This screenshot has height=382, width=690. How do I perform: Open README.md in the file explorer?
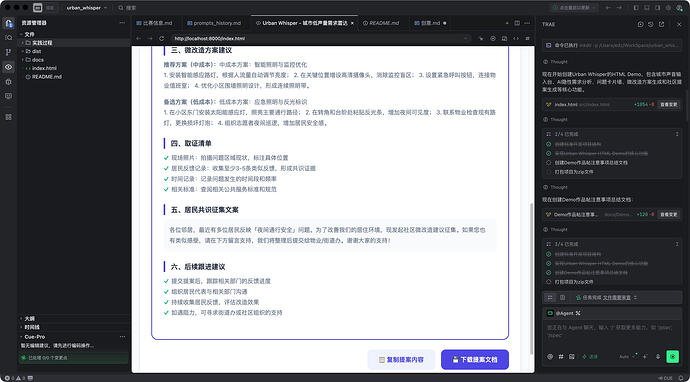[75, 77]
